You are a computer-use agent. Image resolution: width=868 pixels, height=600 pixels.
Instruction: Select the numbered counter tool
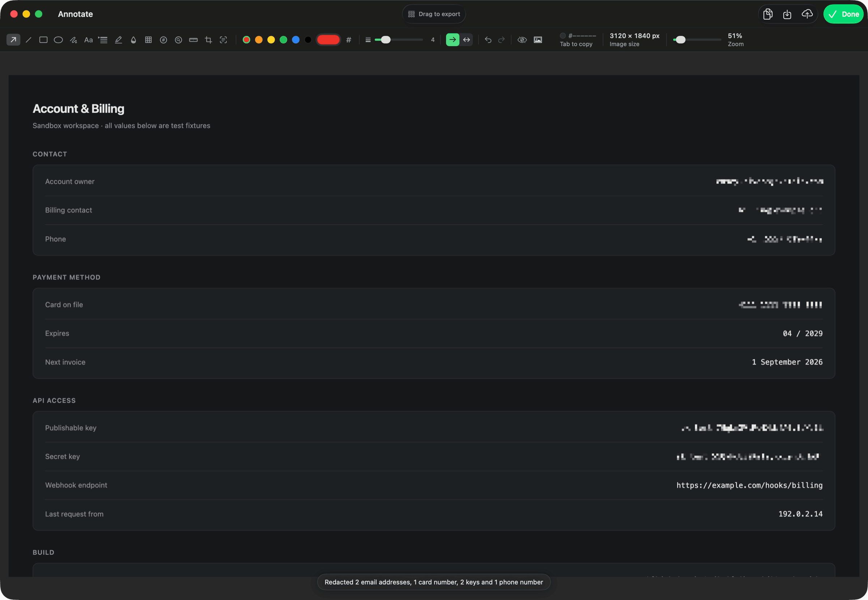[163, 39]
